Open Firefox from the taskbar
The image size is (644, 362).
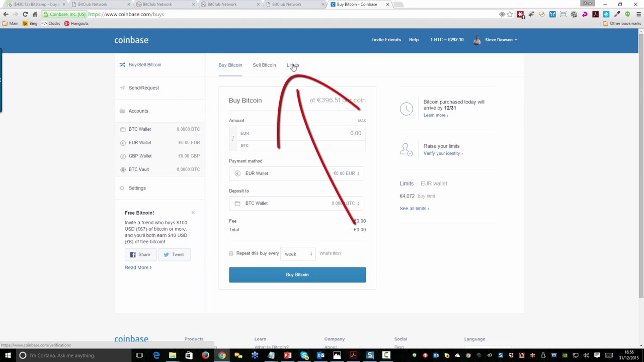coord(205,355)
